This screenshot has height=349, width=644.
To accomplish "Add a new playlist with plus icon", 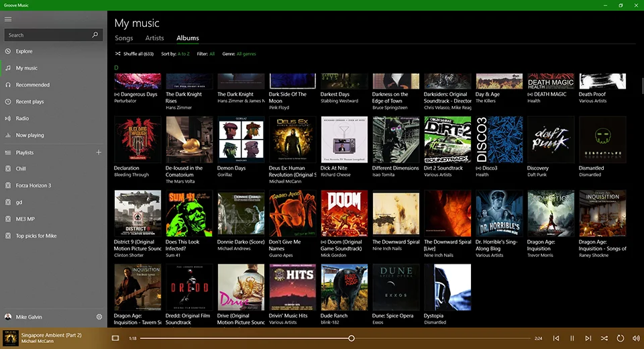I will 99,152.
